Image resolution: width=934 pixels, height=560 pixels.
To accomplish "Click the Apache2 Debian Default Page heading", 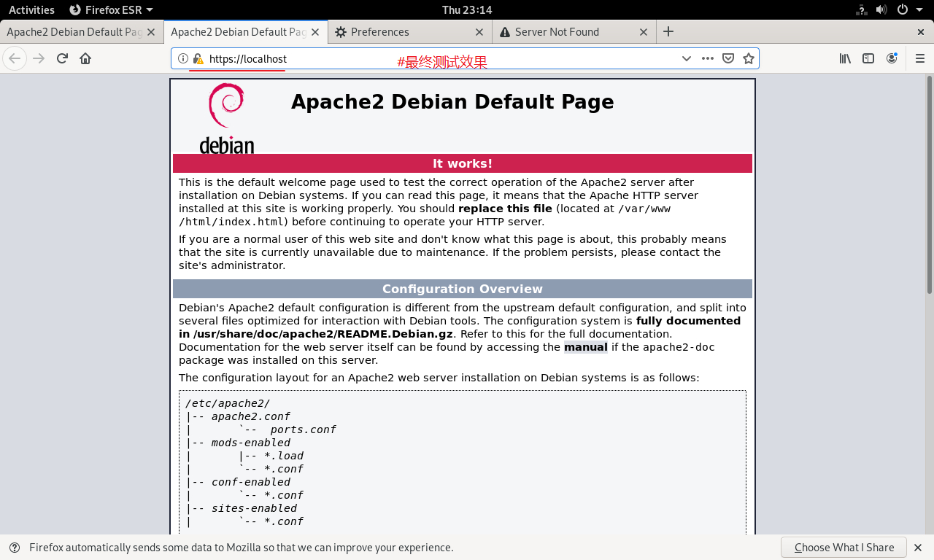I will pyautogui.click(x=452, y=101).
